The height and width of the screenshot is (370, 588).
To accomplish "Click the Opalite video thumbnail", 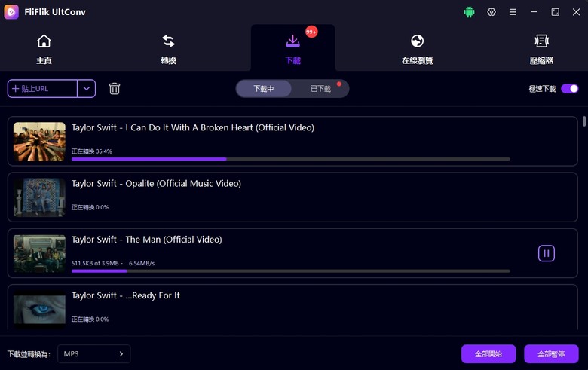I will click(x=39, y=197).
